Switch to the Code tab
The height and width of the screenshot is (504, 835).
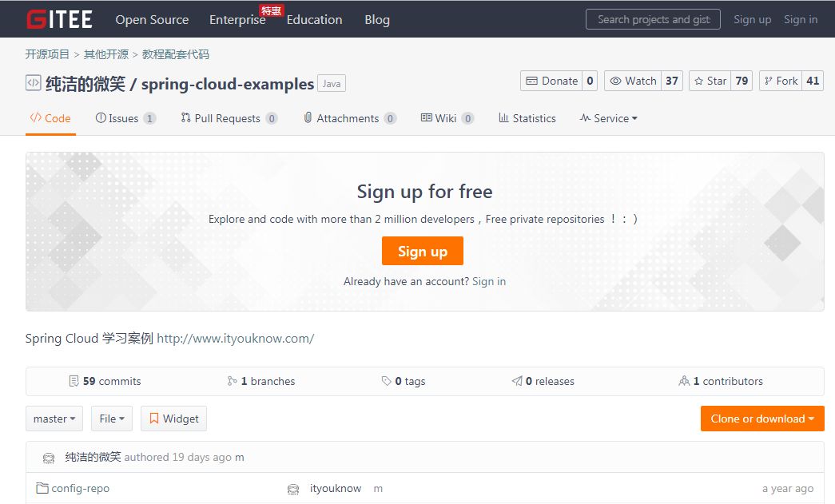tap(50, 118)
